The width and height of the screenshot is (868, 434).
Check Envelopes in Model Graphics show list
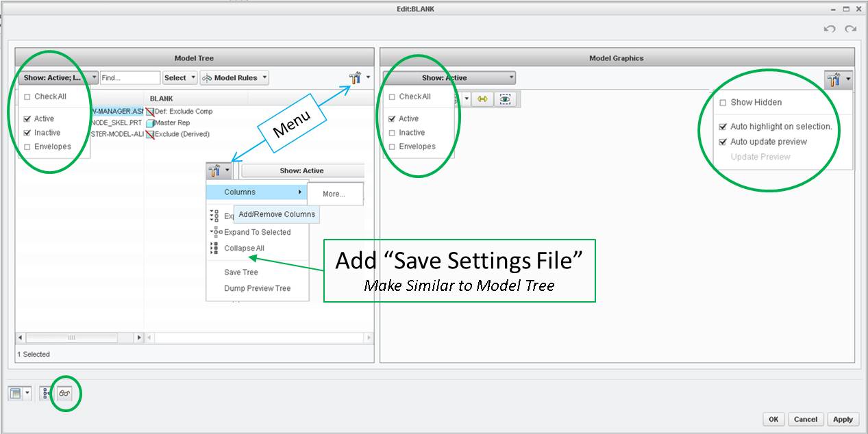pyautogui.click(x=392, y=146)
